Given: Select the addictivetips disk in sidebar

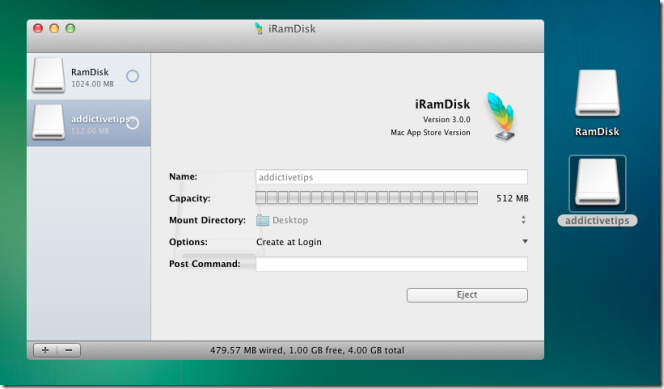Looking at the screenshot, I should pyautogui.click(x=89, y=123).
